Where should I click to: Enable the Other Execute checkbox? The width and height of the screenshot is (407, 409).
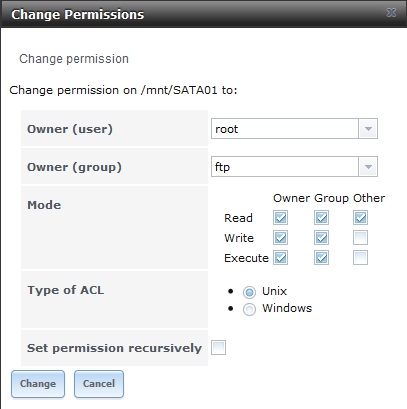click(x=360, y=258)
